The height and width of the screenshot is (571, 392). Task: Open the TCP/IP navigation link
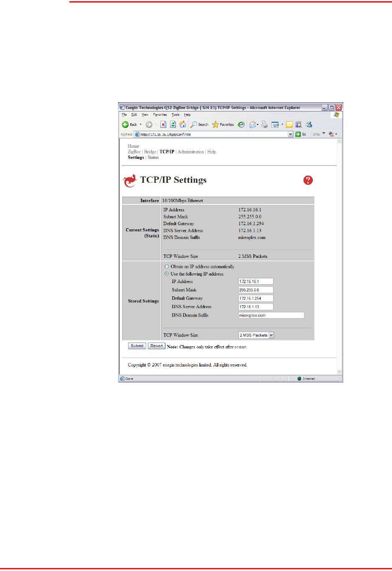pyautogui.click(x=167, y=152)
